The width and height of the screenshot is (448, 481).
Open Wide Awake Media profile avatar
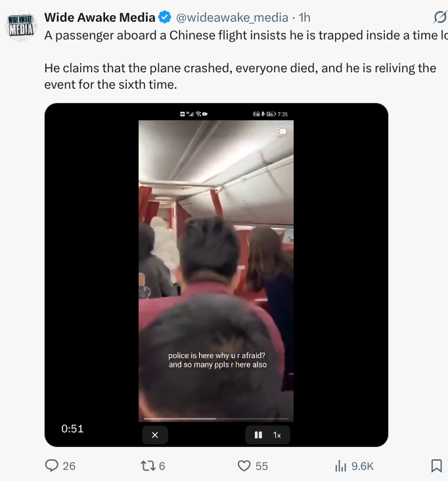tap(20, 26)
